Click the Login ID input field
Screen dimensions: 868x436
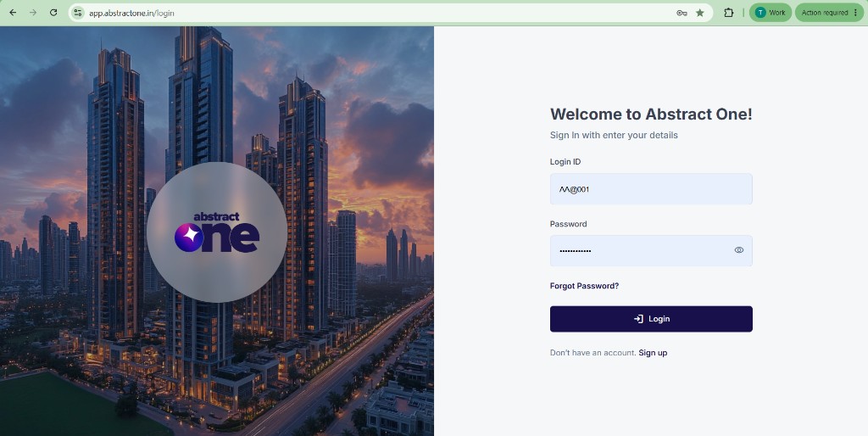[x=651, y=189]
